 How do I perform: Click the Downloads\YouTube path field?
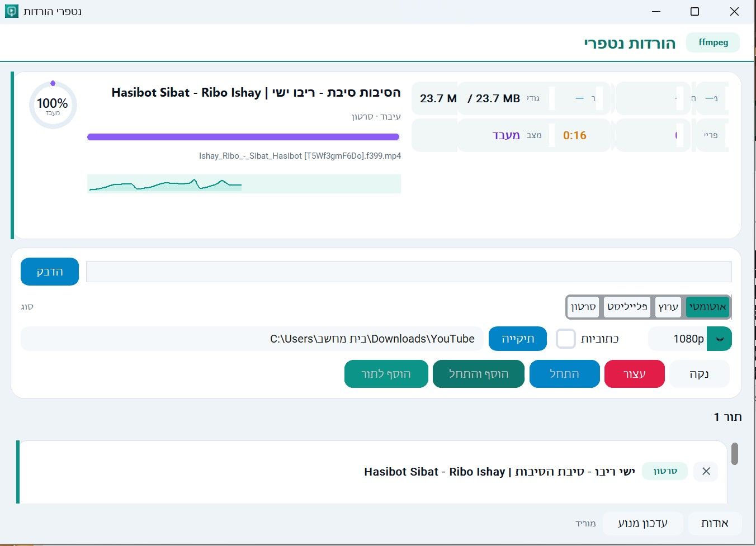point(252,339)
